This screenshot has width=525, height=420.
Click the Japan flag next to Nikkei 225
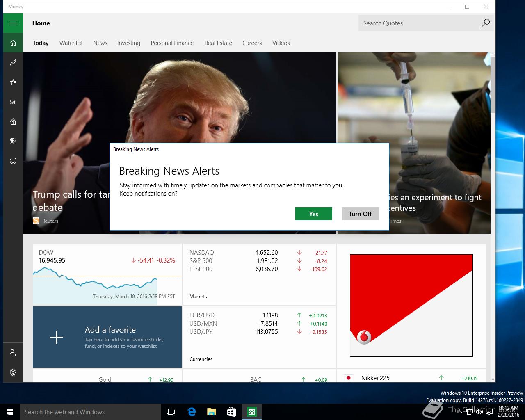(x=349, y=378)
